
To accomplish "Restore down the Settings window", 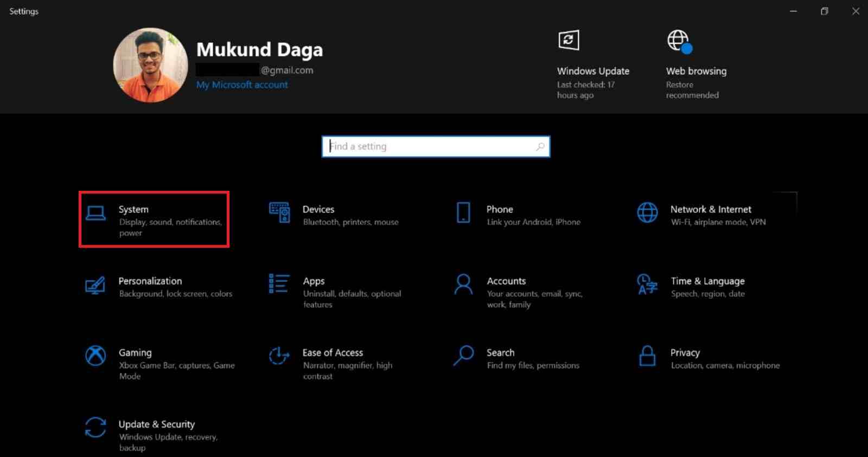I will (825, 11).
